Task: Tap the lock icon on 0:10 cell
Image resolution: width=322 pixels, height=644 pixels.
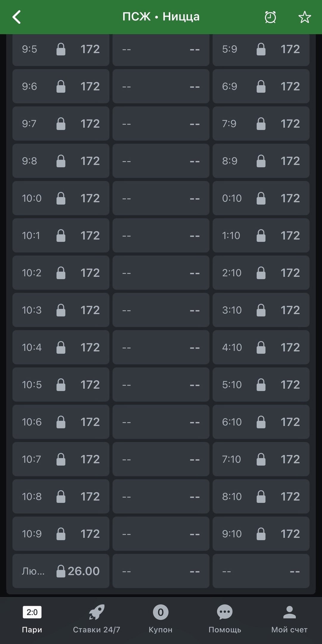Action: click(261, 198)
